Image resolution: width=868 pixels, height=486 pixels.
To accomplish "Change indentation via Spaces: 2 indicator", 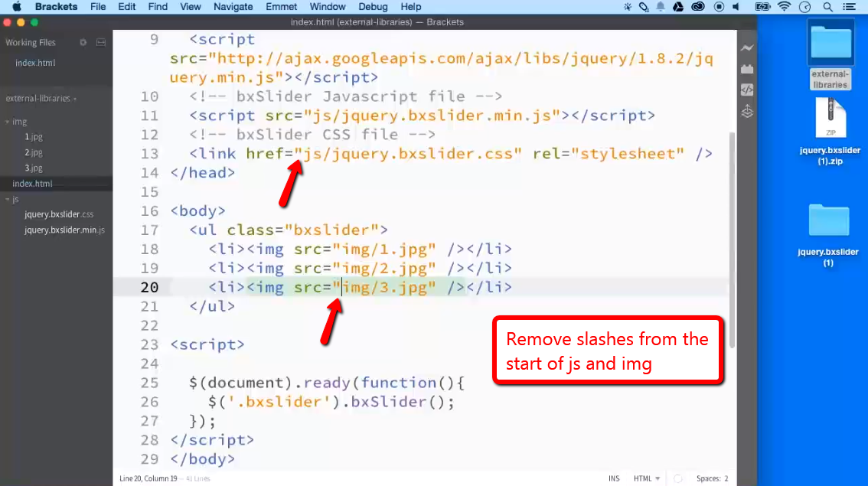I will 712,478.
